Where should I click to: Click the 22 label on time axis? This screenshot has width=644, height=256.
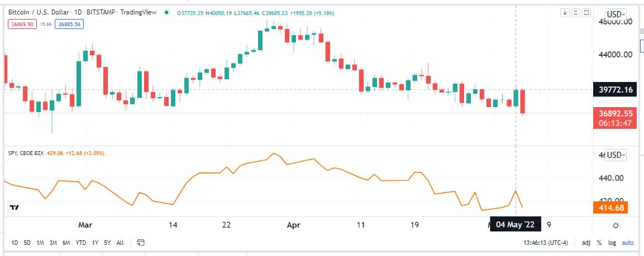point(226,225)
